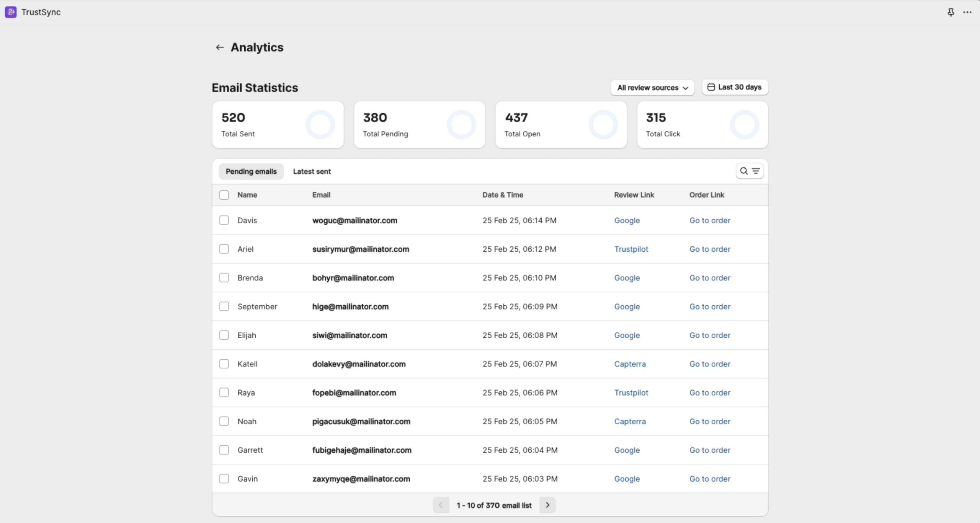
Task: Click the Review Link column header
Action: [634, 195]
